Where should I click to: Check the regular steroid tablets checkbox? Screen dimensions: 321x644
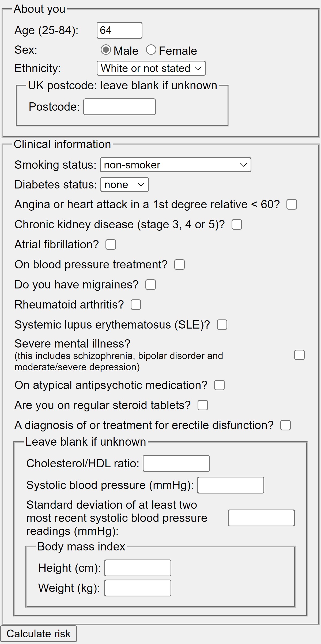(203, 405)
